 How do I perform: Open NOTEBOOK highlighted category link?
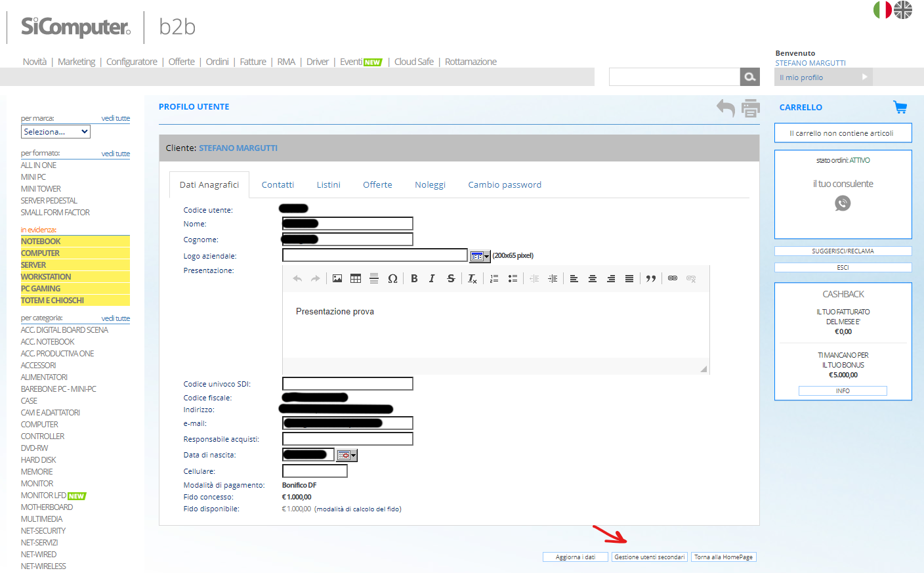click(x=41, y=242)
